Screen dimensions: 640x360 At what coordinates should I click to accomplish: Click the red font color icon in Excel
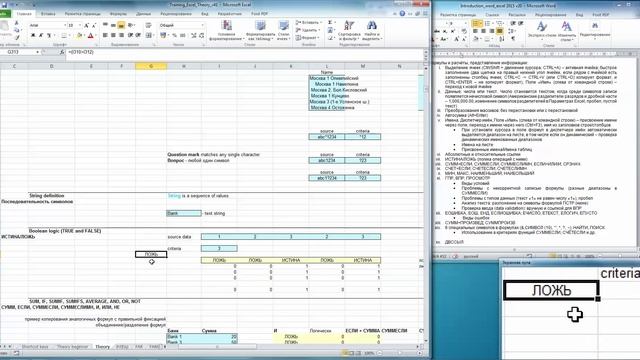click(91, 36)
